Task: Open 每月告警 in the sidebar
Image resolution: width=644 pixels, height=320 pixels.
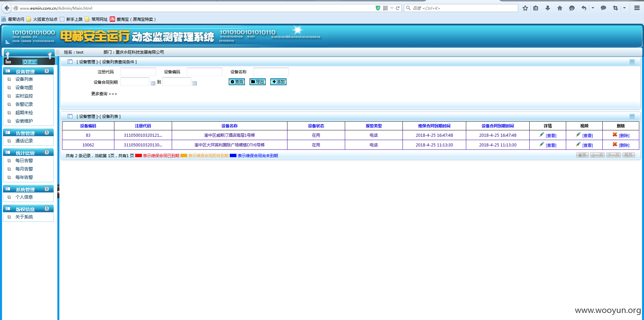Action: 24,169
